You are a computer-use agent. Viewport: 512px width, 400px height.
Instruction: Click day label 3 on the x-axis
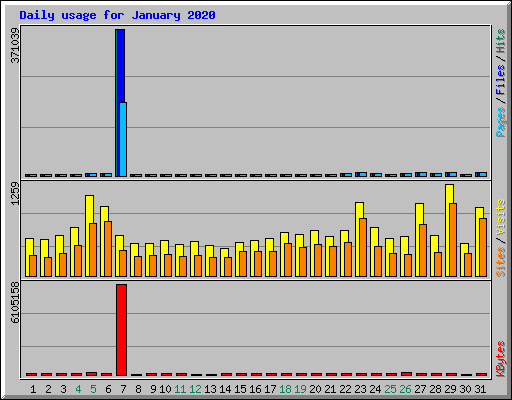(63, 389)
